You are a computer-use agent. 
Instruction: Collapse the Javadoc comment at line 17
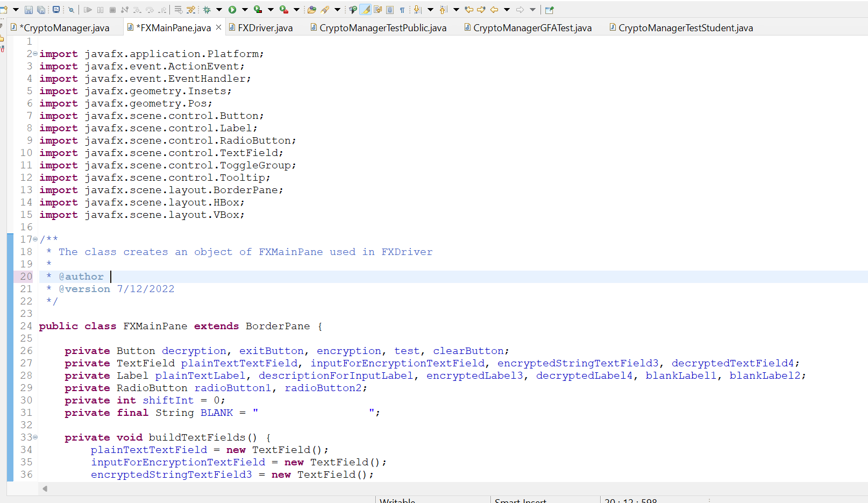pos(35,239)
